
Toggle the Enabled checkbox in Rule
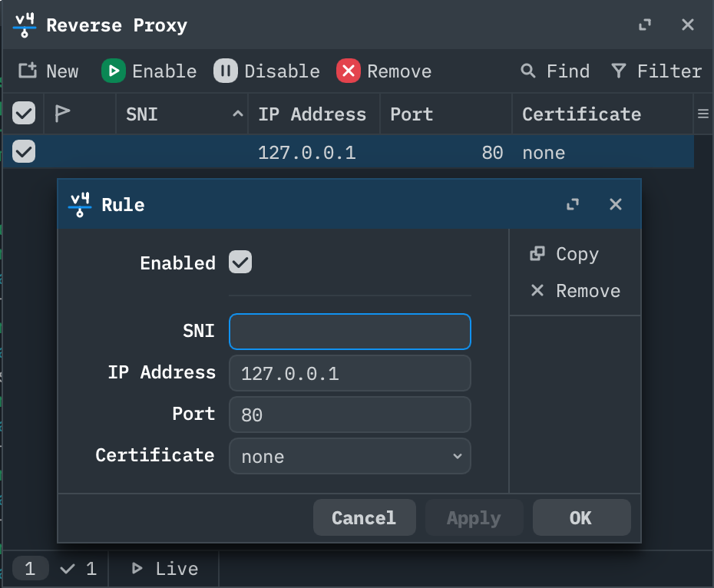(x=240, y=262)
